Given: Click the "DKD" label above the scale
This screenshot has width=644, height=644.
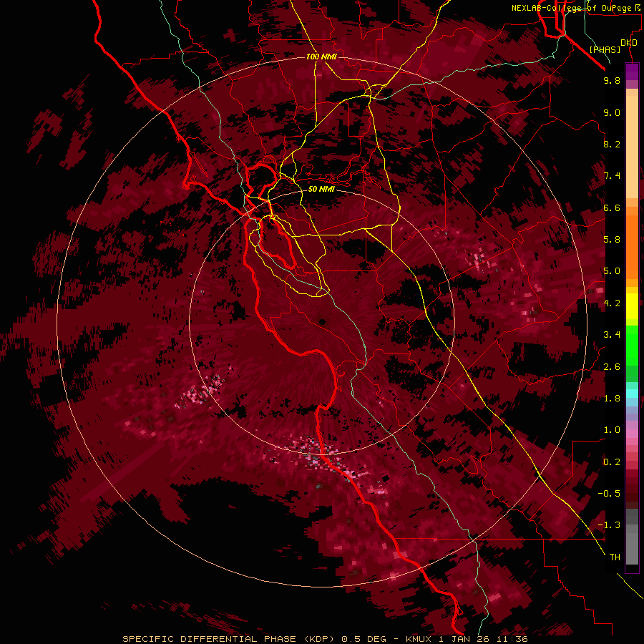Looking at the screenshot, I should click(x=629, y=43).
